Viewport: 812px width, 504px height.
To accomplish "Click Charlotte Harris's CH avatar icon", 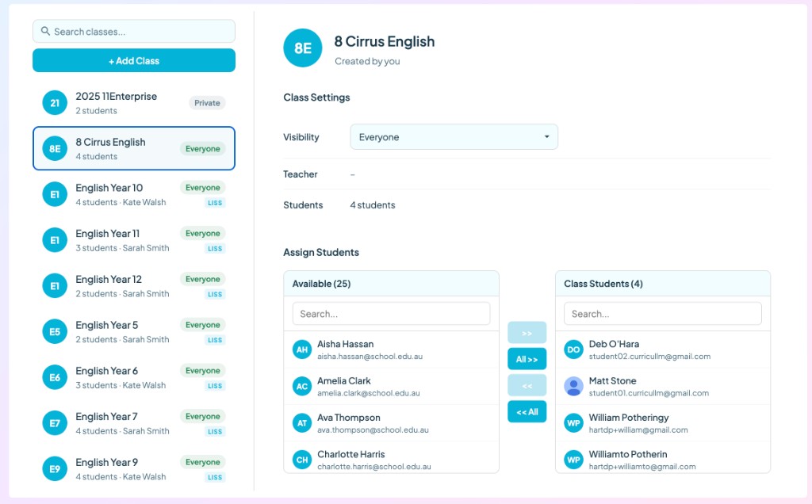I will 301,459.
